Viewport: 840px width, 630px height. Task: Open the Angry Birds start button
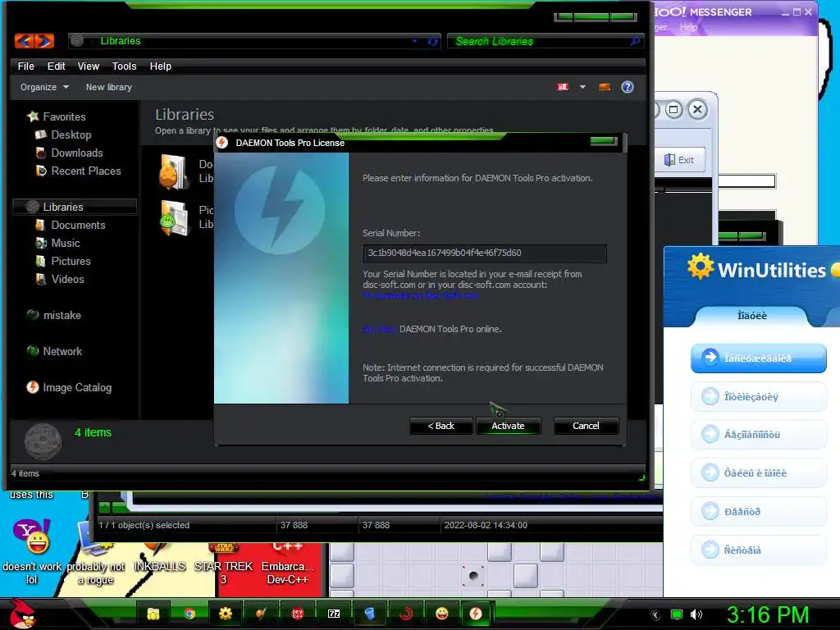coord(21,614)
